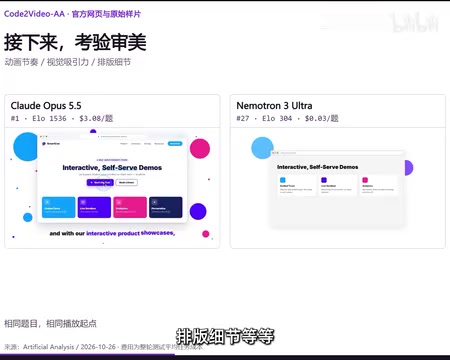
Task: Select the Nemotron 3 Ultra card title
Action: click(x=274, y=106)
